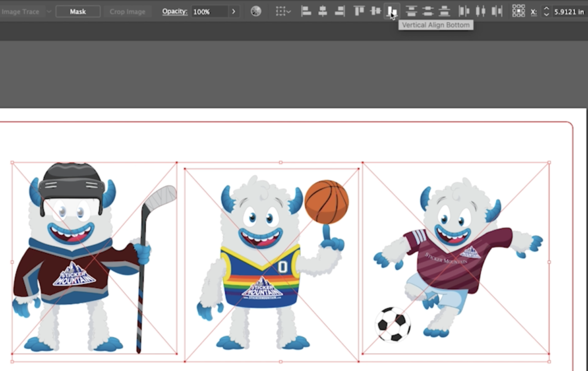Image resolution: width=588 pixels, height=371 pixels.
Task: Click the Vertical Align Bottom icon
Action: click(392, 11)
